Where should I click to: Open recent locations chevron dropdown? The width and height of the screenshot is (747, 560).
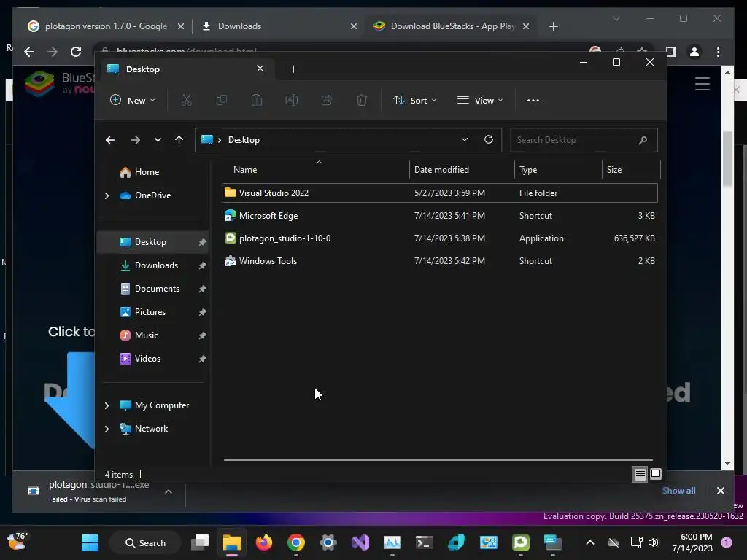pos(158,140)
